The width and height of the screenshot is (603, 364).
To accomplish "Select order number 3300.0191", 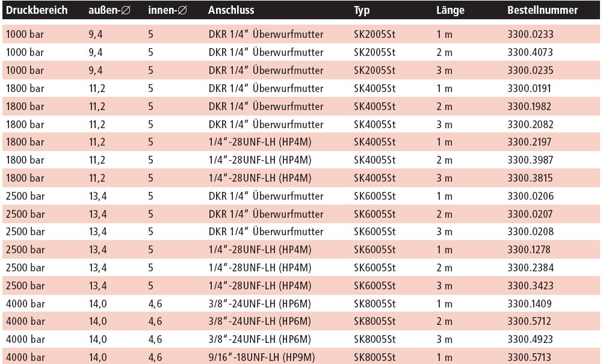I will (x=530, y=88).
